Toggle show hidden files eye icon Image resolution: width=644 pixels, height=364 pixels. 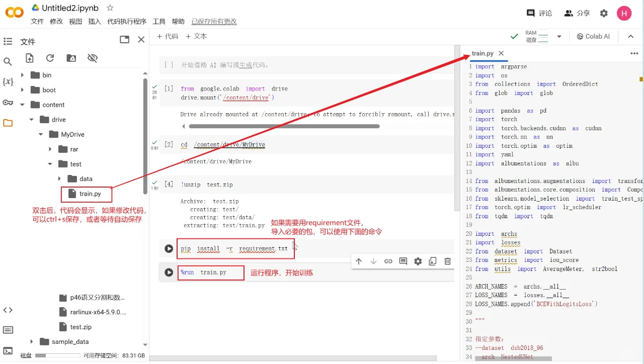[92, 58]
